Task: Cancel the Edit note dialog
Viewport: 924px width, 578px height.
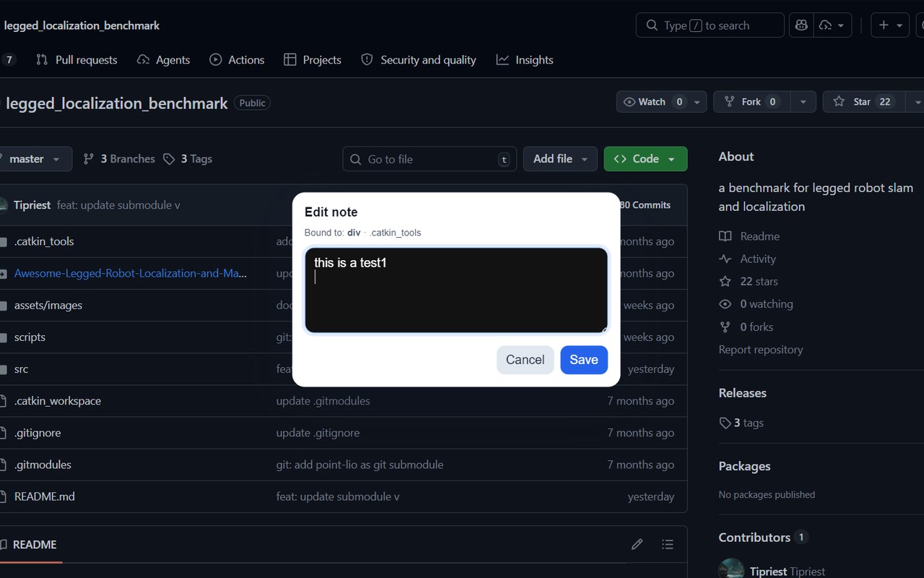Action: [x=525, y=360]
